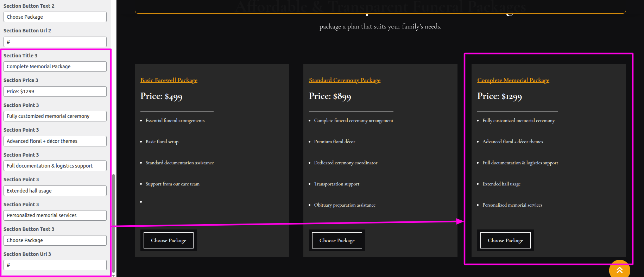Click the Section Title 3 input field

pos(55,67)
